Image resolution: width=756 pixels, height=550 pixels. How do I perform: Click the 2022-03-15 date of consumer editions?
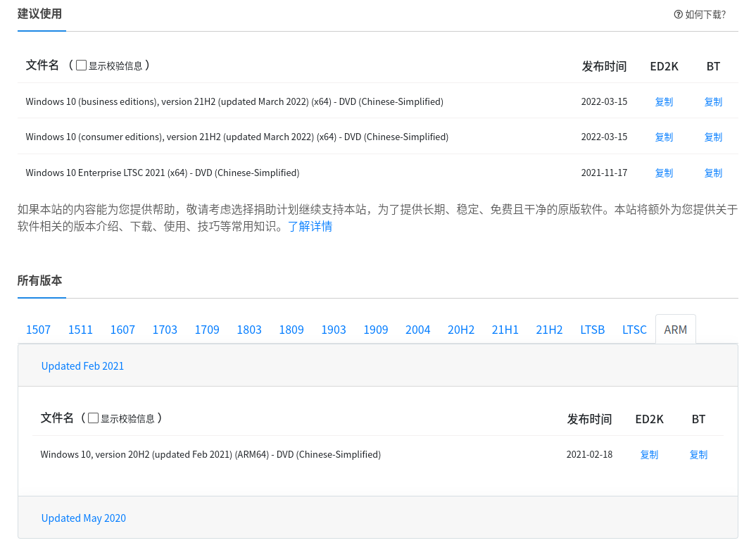604,137
